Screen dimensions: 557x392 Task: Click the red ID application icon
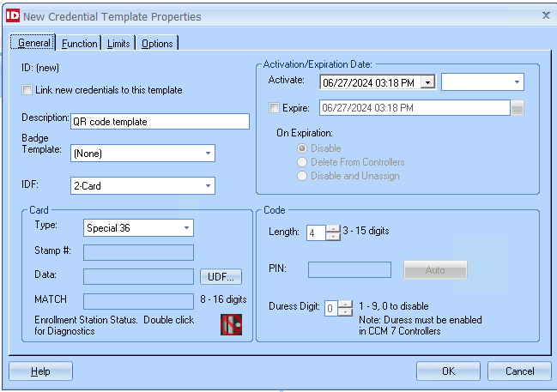pyautogui.click(x=13, y=15)
